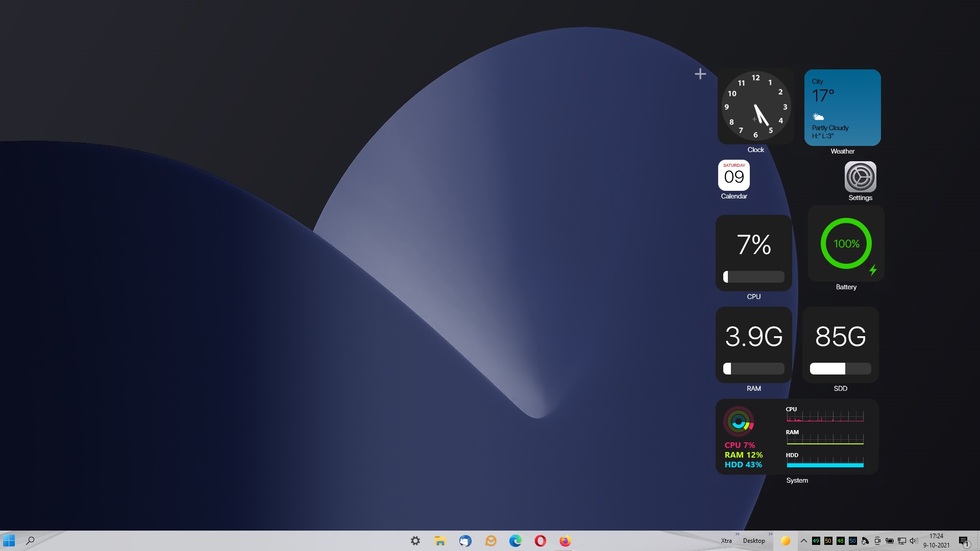Viewport: 980px width, 551px height.
Task: Open Windows Settings from the taskbar gear
Action: 415,541
